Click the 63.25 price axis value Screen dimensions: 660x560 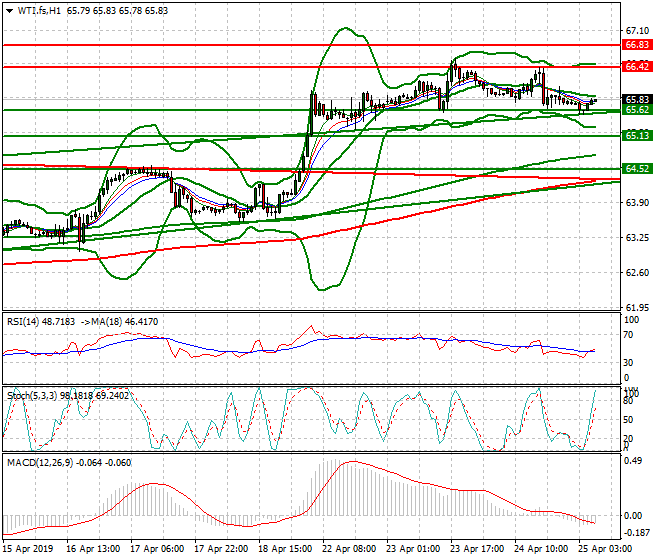[x=637, y=238]
